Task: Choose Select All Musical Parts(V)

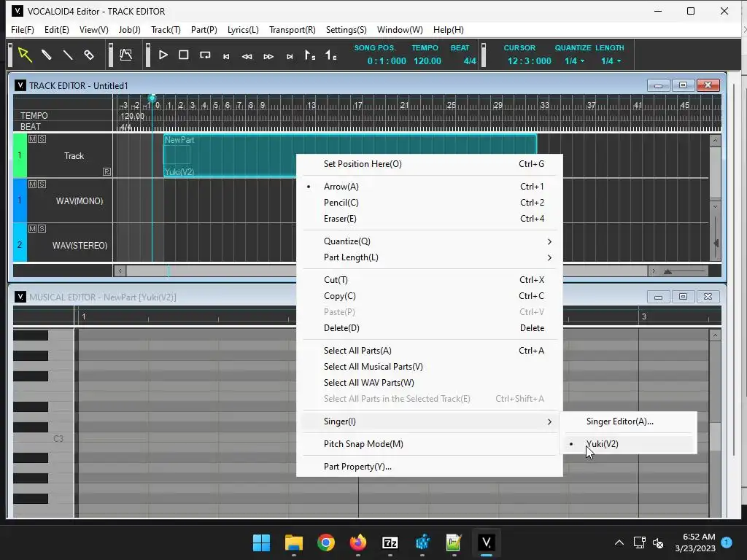Action: coord(429,367)
